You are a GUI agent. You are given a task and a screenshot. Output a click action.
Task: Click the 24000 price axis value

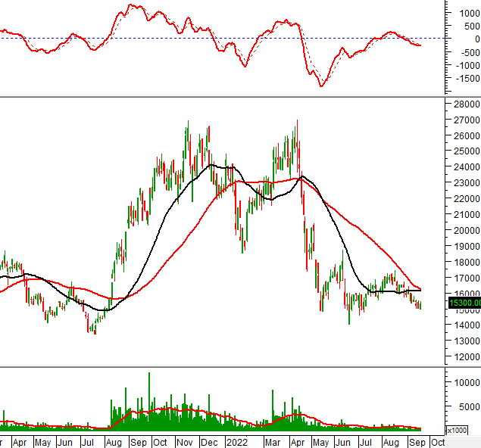coord(467,167)
